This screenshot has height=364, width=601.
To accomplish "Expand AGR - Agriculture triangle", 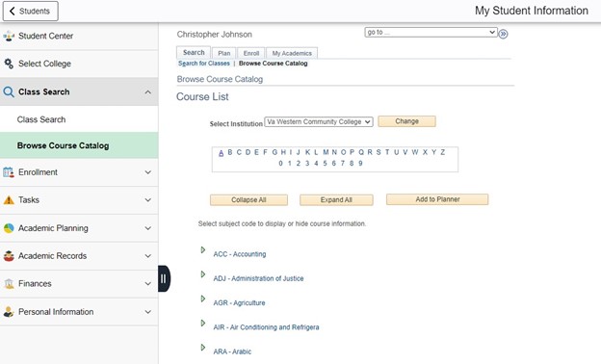I will 203,299.
